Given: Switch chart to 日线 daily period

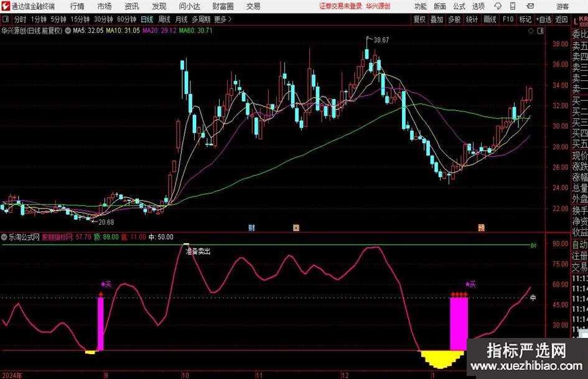Looking at the screenshot, I should 147,19.
